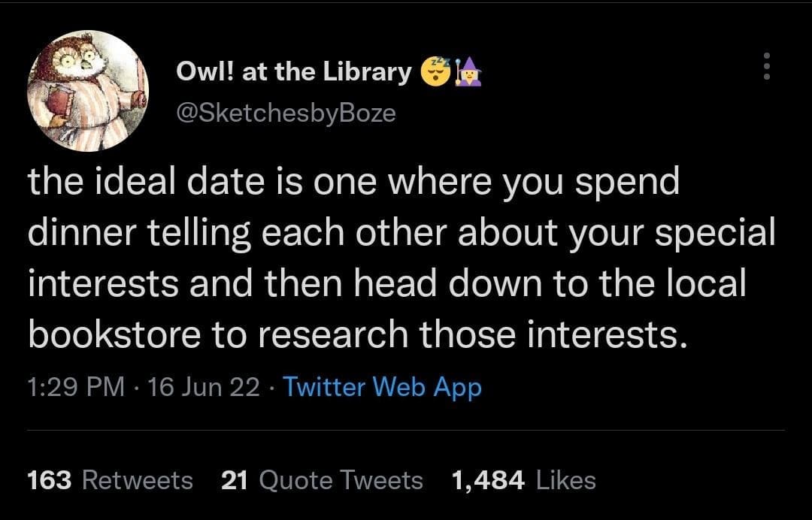Open the owl profile picture

88,91
